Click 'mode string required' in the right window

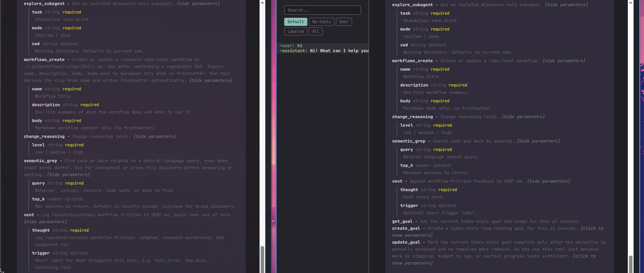[x=425, y=29]
